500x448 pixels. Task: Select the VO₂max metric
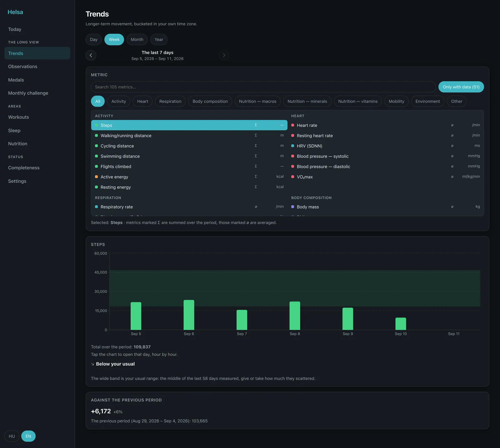[386, 177]
